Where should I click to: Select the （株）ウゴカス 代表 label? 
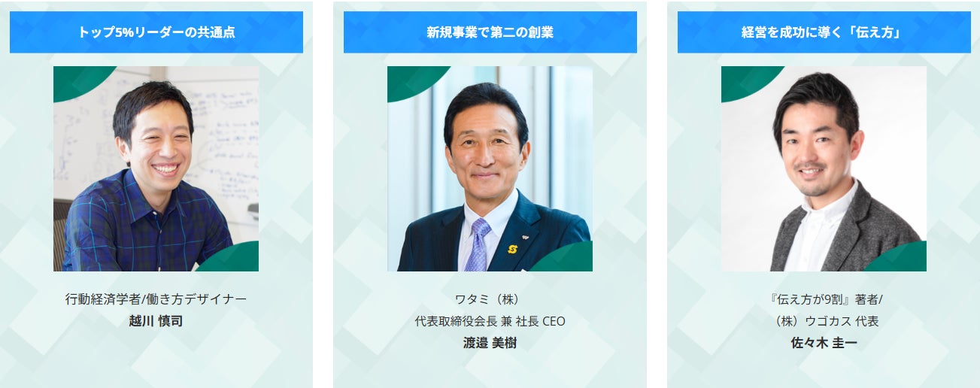click(x=824, y=321)
